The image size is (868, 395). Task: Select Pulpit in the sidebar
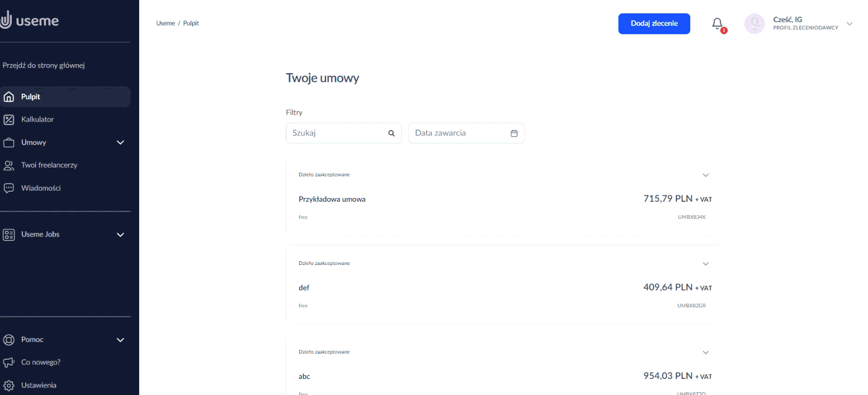31,97
